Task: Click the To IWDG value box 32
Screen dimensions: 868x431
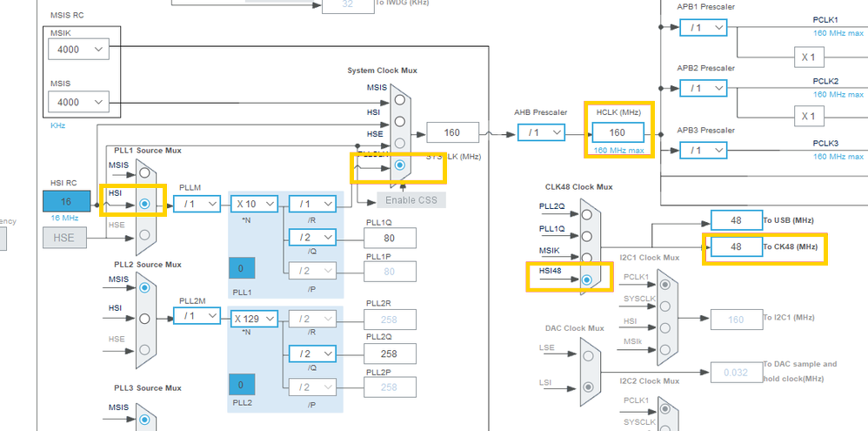Action: 348,4
